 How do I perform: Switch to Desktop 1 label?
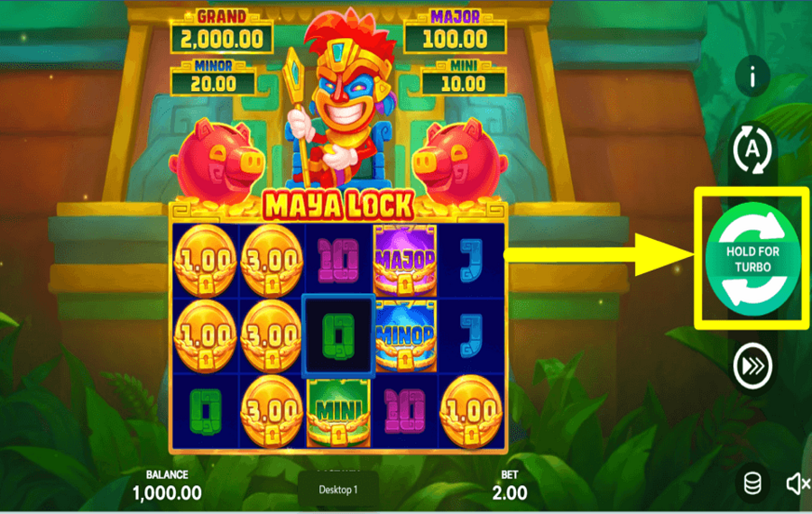338,489
